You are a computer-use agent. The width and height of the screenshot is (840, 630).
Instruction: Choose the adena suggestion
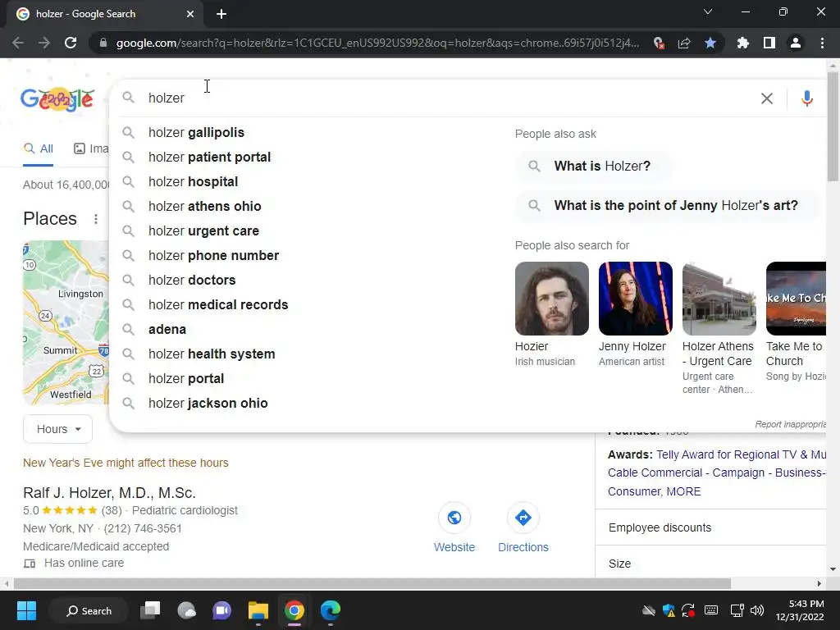(x=167, y=330)
